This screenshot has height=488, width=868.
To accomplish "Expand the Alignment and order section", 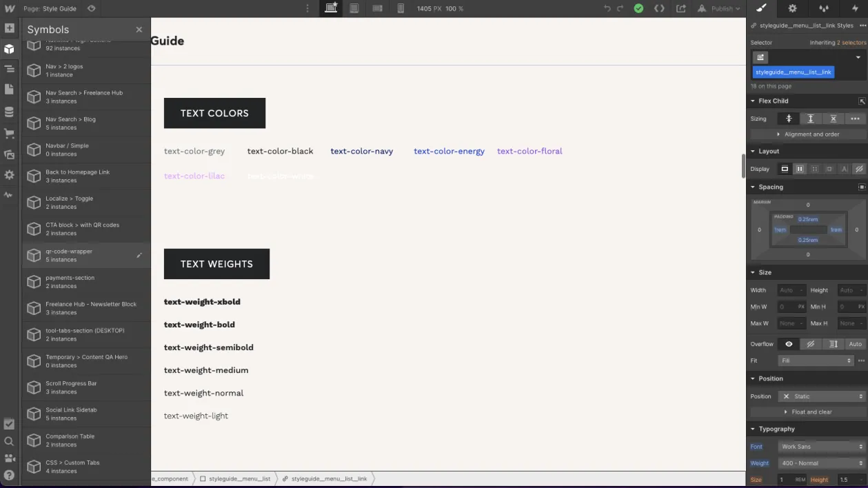I will (810, 134).
